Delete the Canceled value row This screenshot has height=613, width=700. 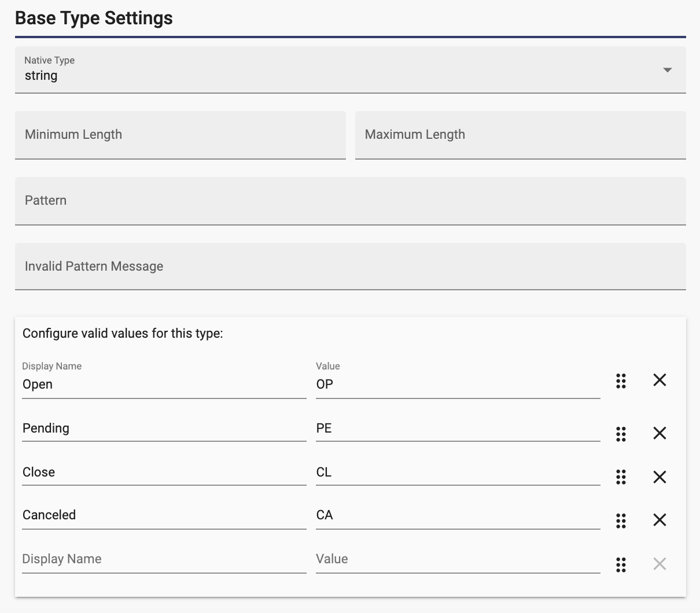660,520
